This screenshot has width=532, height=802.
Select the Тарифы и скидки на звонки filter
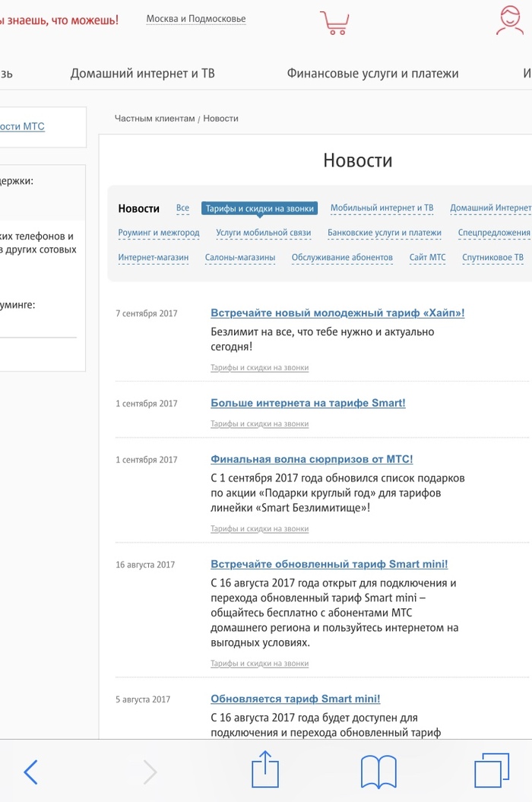point(259,208)
